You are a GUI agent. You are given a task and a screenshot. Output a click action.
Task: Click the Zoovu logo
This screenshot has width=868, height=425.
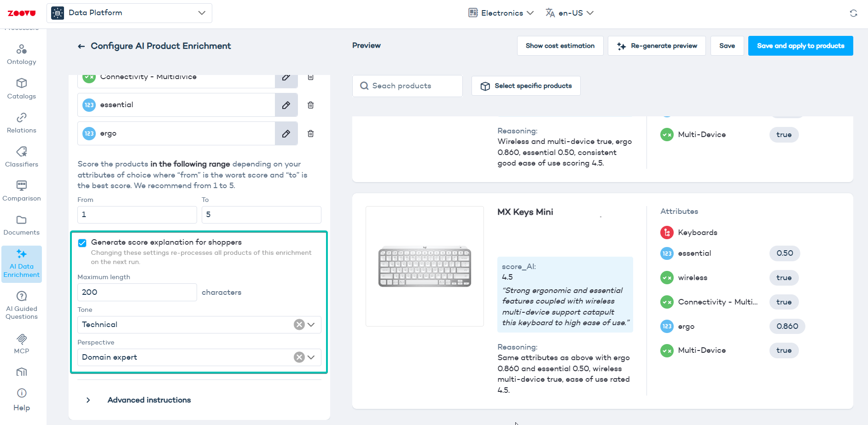22,13
